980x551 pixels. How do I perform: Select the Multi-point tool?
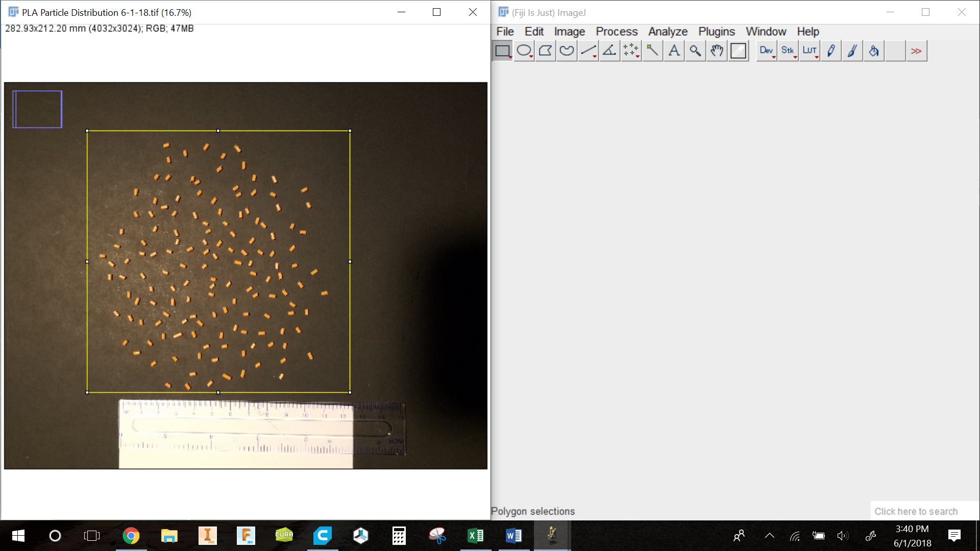pos(631,51)
